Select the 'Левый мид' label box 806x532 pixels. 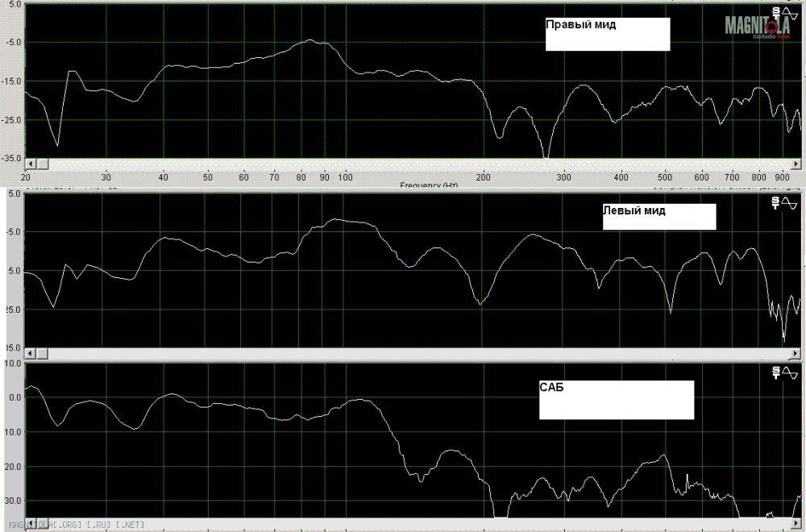pyautogui.click(x=659, y=217)
